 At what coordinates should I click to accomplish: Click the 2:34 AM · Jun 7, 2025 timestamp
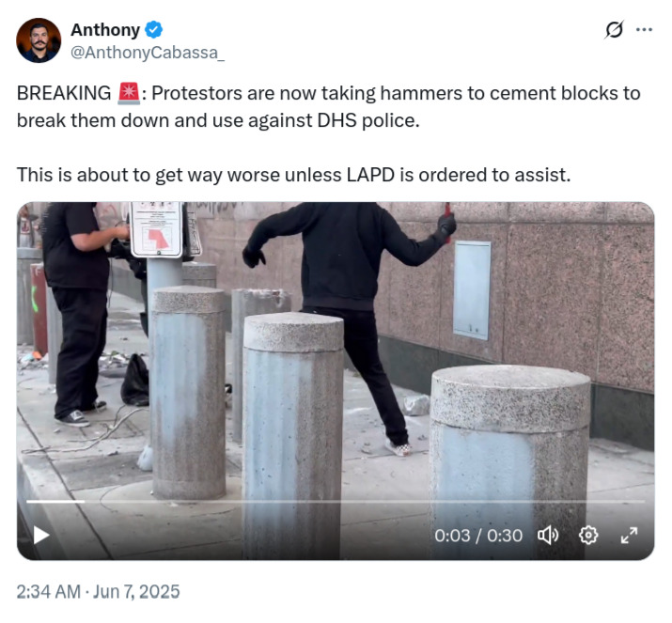[98, 591]
